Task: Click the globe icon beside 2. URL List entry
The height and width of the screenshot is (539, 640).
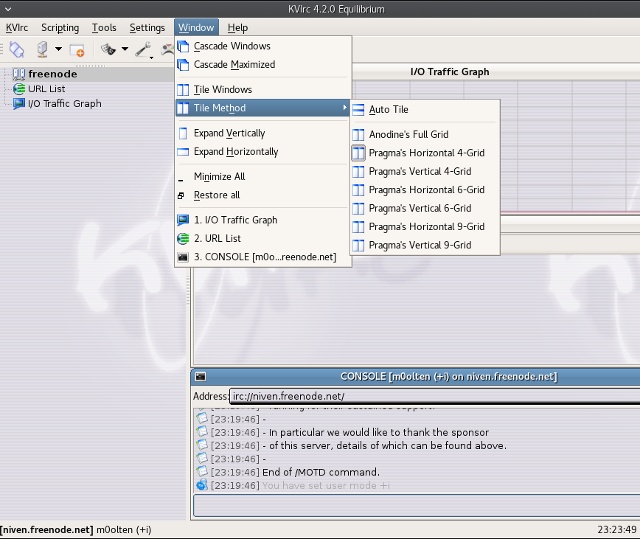Action: click(183, 239)
